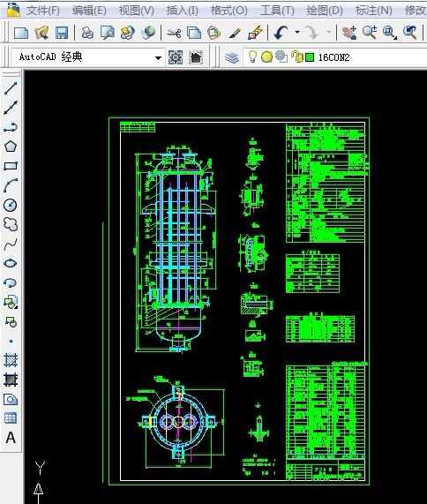Click the Block Editor icon
Image resolution: width=427 pixels, height=504 pixels.
(x=256, y=33)
